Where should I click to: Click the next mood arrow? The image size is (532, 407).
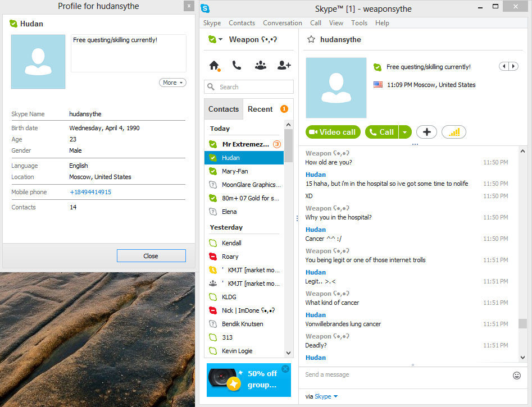pyautogui.click(x=513, y=66)
